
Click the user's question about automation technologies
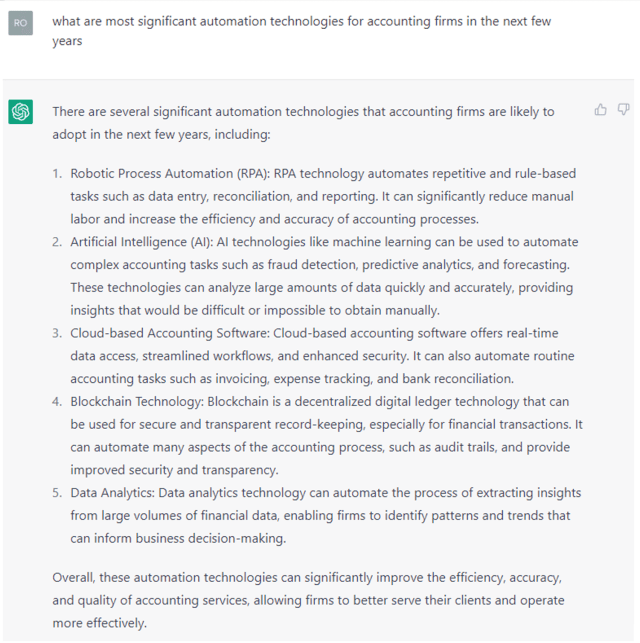pyautogui.click(x=300, y=31)
